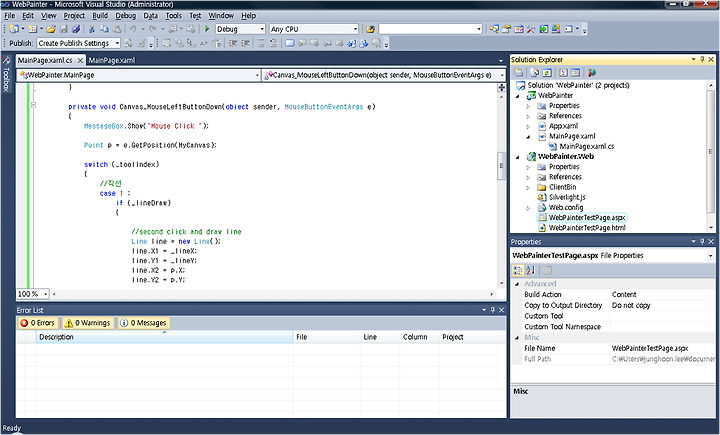Open the Debug configuration dropdown
720x435 pixels.
point(262,29)
